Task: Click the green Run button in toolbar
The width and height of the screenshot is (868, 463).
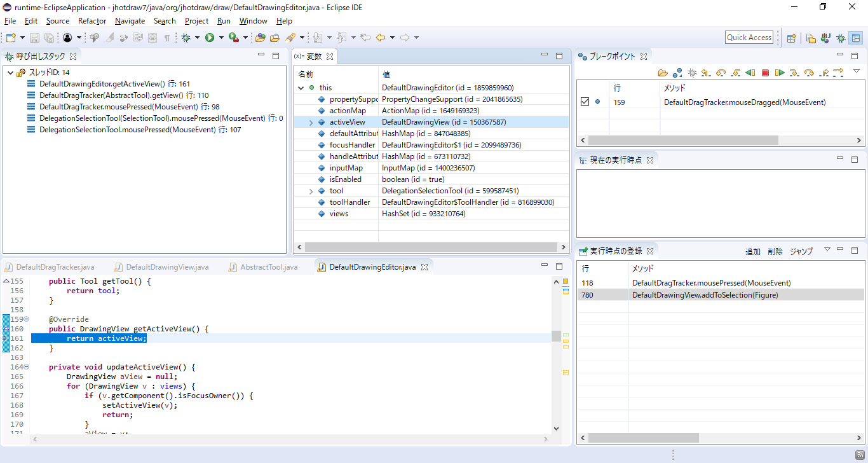Action: (x=209, y=38)
